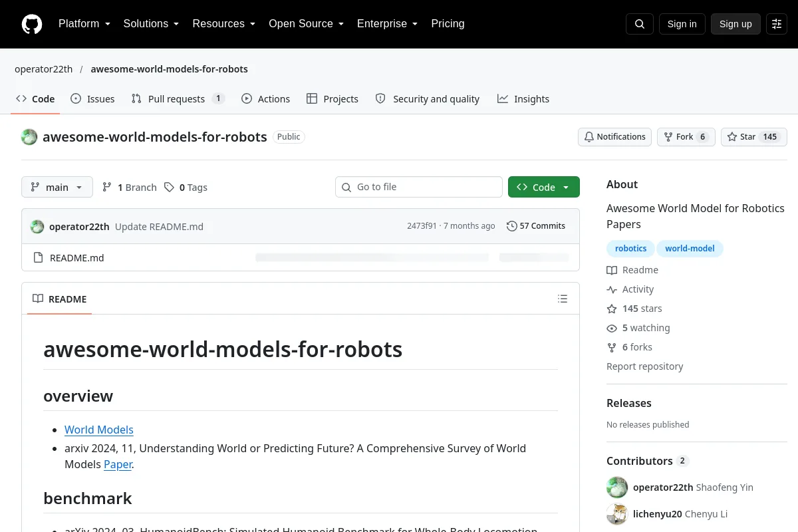Viewport: 798px width, 532px height.
Task: Open the Readme link in About
Action: click(x=632, y=270)
